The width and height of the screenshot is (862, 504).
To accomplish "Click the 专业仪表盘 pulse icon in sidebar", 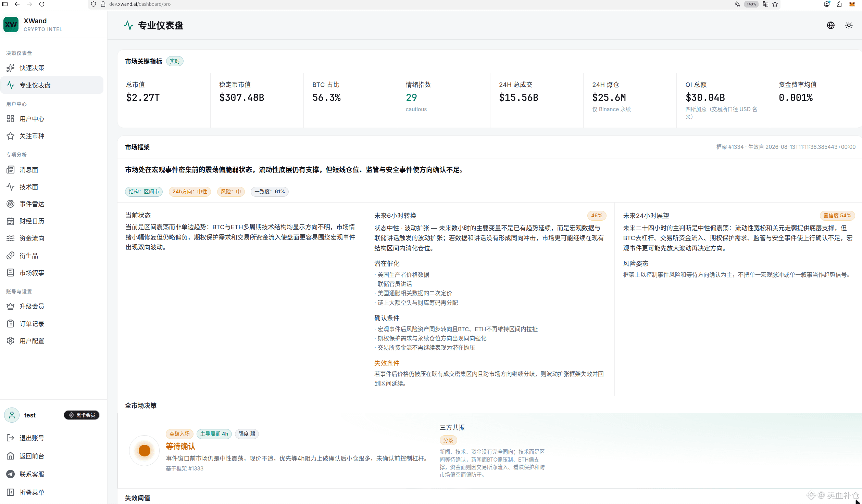I will coord(11,85).
